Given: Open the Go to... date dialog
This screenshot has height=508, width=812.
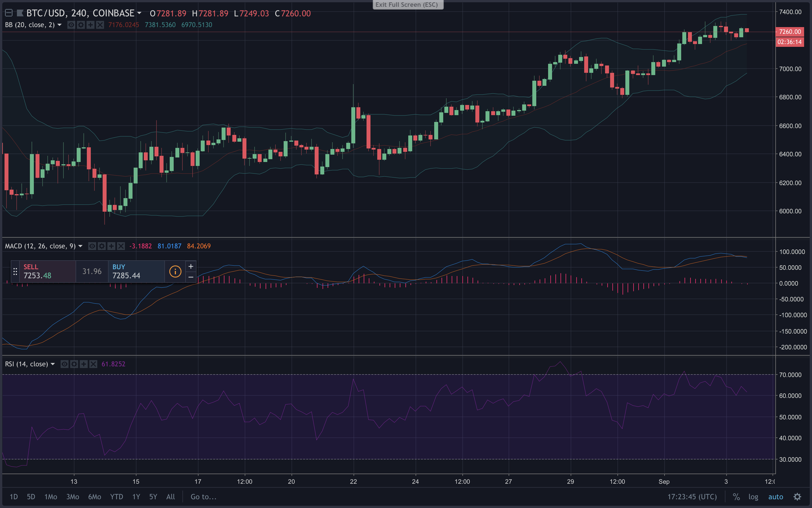Looking at the screenshot, I should pyautogui.click(x=203, y=497).
